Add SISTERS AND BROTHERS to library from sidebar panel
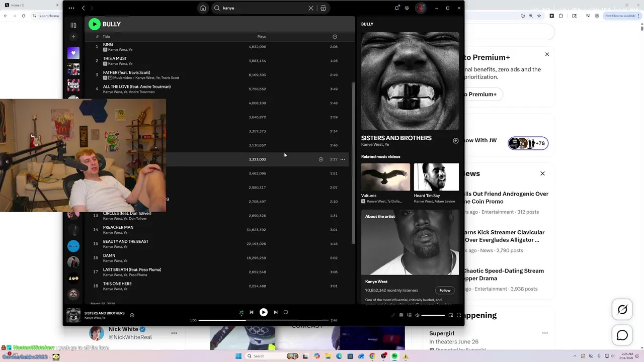 click(456, 141)
